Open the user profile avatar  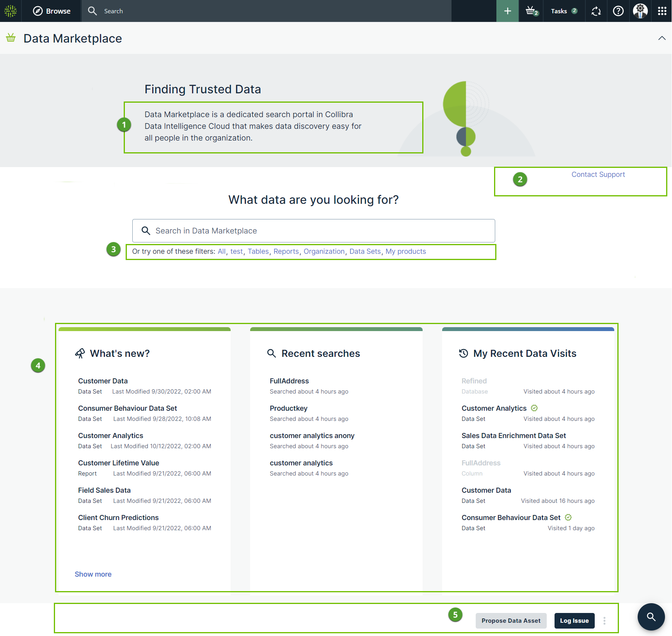pos(640,11)
